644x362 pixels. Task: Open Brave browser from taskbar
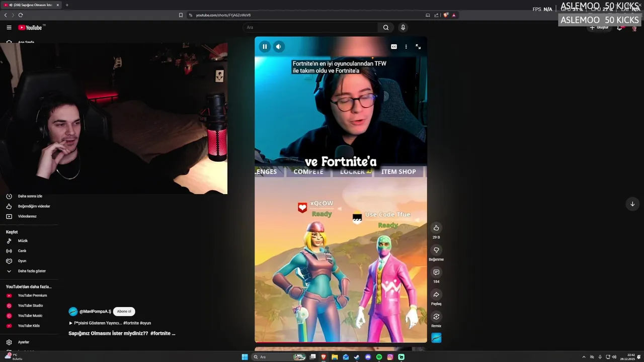click(324, 357)
